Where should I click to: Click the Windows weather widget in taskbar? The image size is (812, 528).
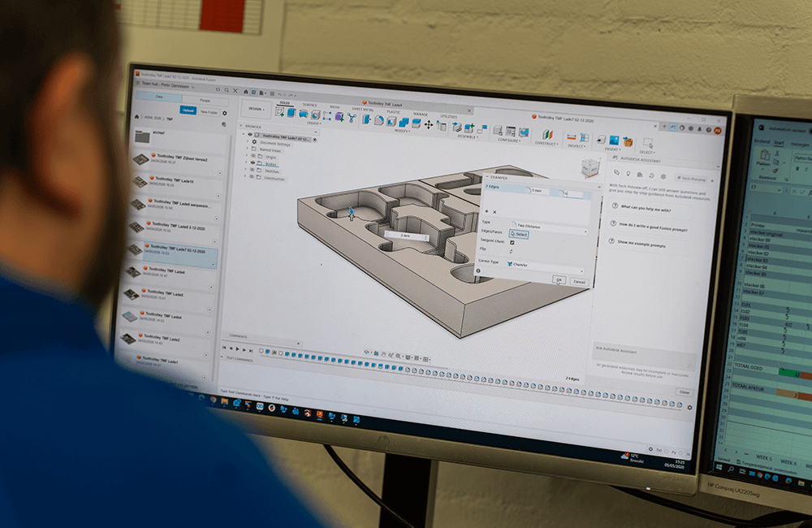click(x=633, y=457)
